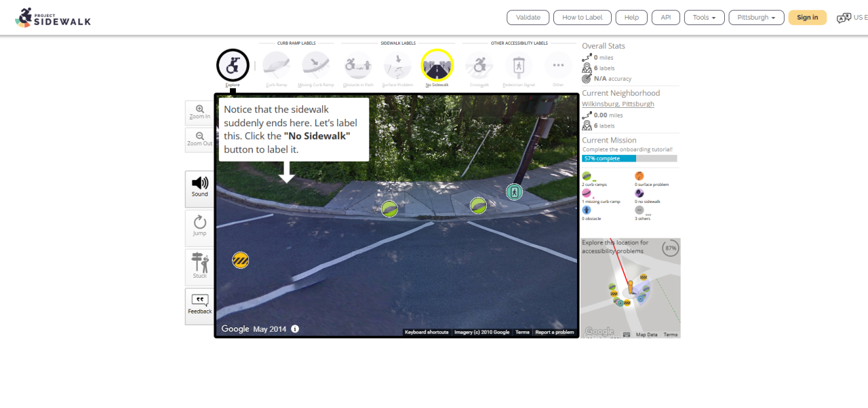Click the 'May 2014' imagery date
Image resolution: width=868 pixels, height=408 pixels.
270,329
